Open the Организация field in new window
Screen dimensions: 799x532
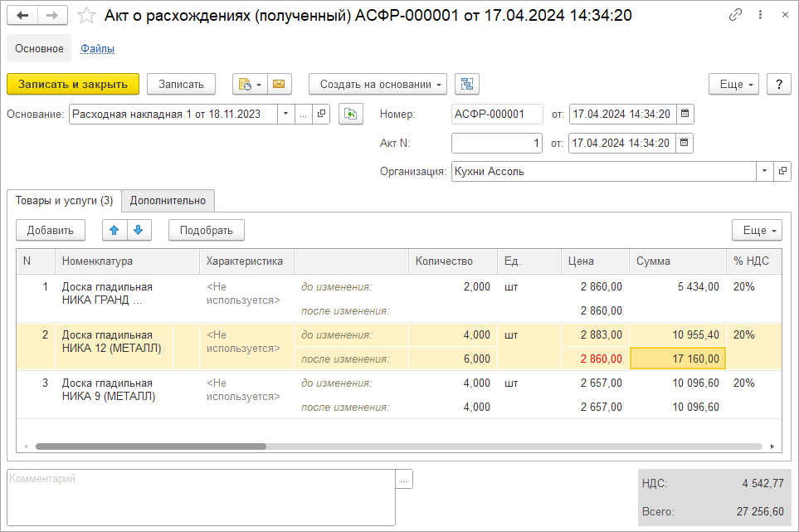click(x=782, y=172)
